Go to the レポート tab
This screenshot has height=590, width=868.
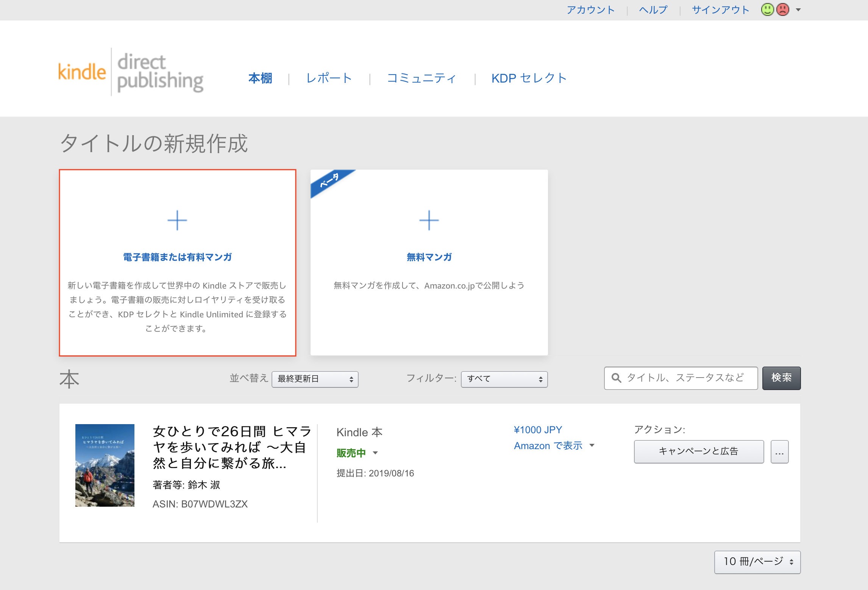point(329,78)
